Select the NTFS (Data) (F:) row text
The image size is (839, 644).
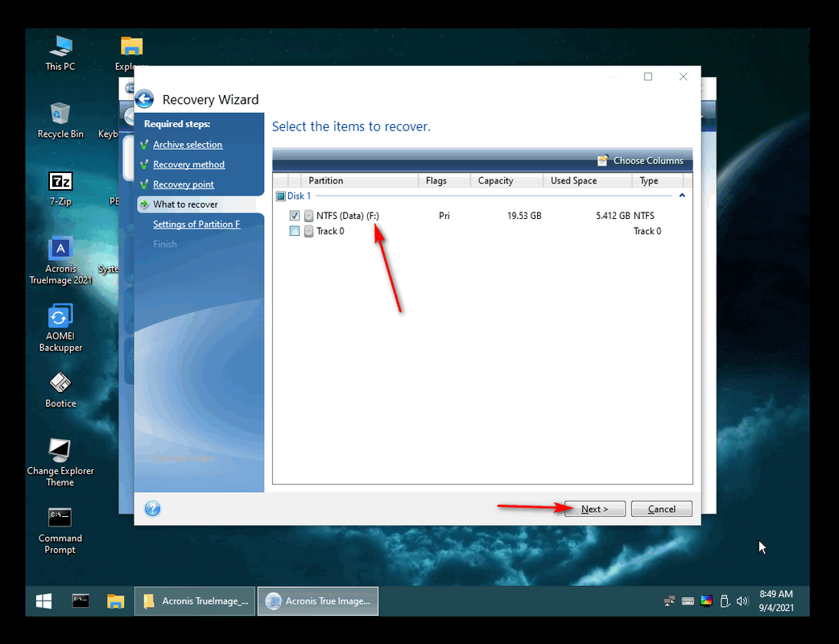coord(347,216)
